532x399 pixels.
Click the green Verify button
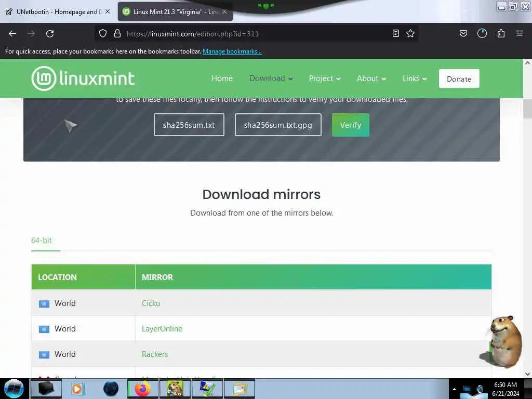point(351,125)
